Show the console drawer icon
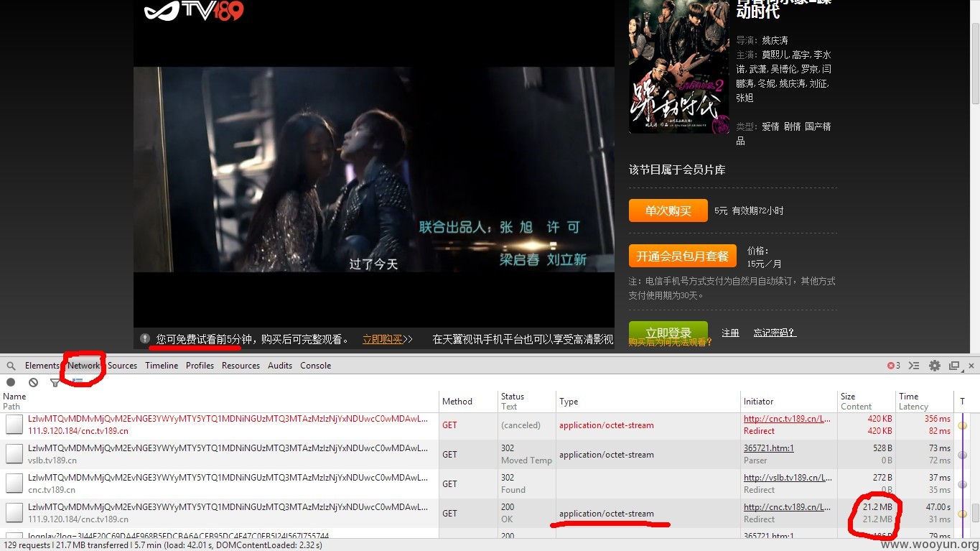 click(914, 366)
